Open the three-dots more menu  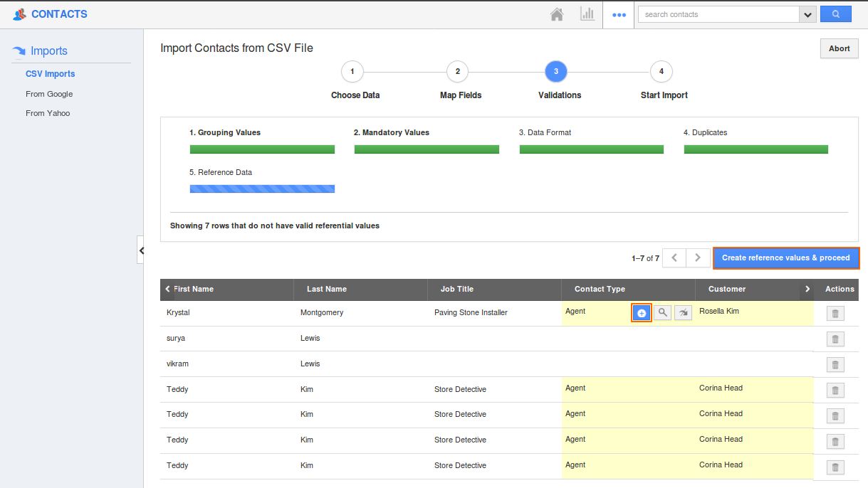click(x=619, y=14)
